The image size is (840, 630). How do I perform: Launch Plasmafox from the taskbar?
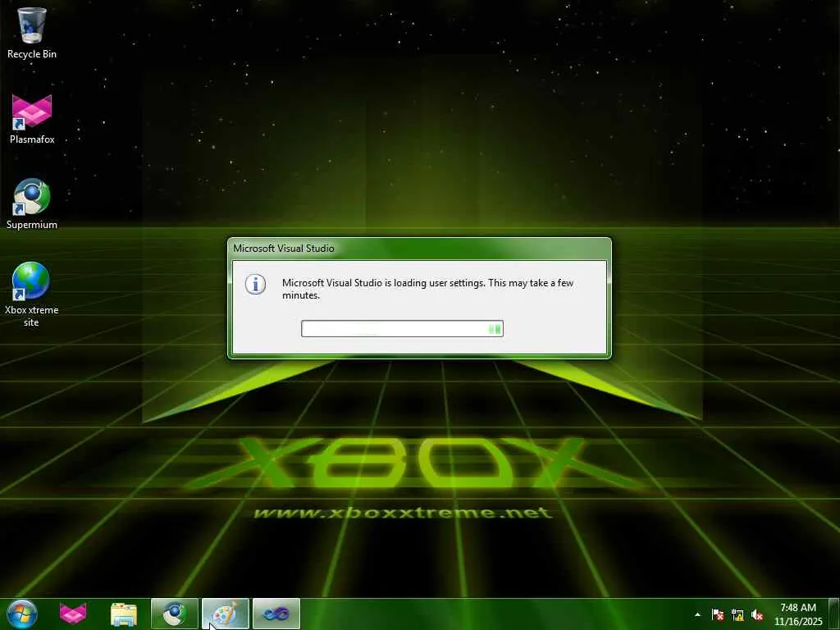73,614
